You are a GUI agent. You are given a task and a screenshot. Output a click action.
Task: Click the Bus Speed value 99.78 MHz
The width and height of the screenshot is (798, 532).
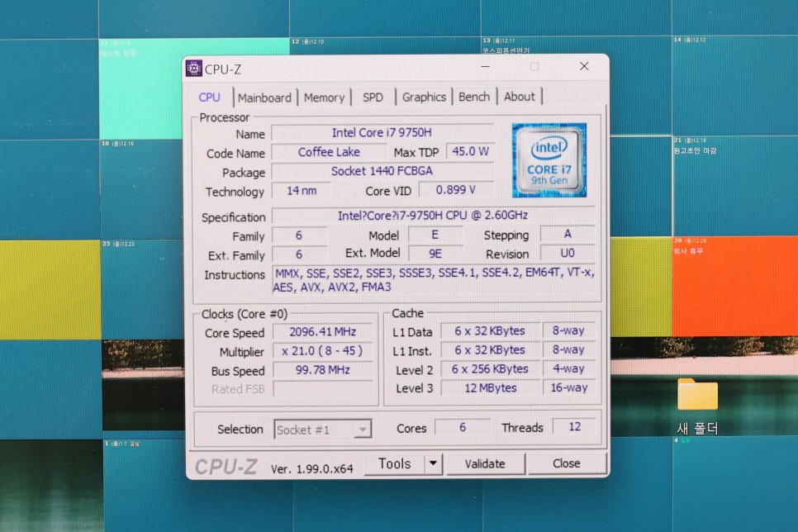323,369
